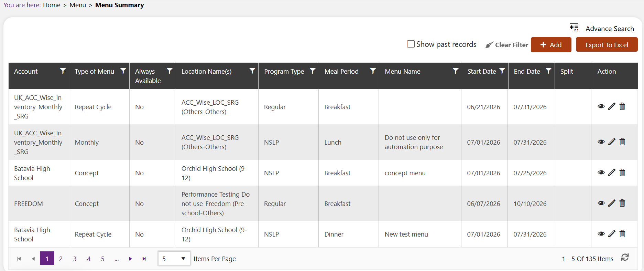Screen dimensions: 644x271
Task: Sort by the Menu Name column header
Action: [403, 71]
